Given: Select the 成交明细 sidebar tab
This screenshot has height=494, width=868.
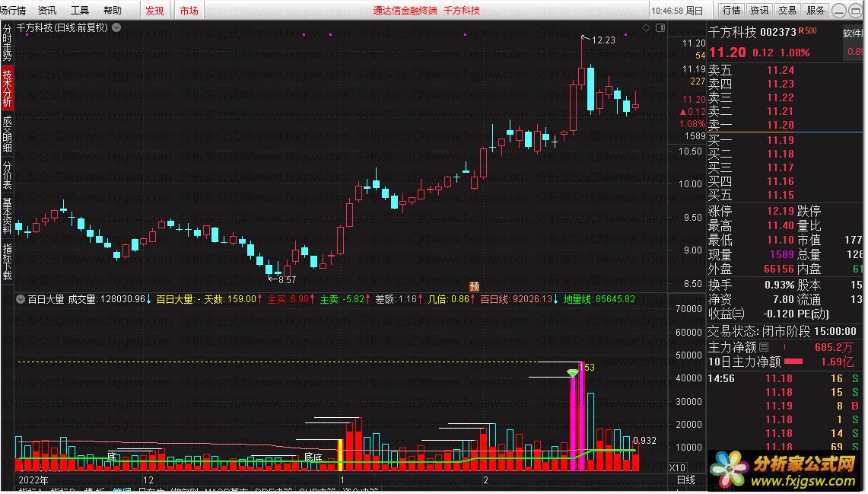Looking at the screenshot, I should pos(7,133).
